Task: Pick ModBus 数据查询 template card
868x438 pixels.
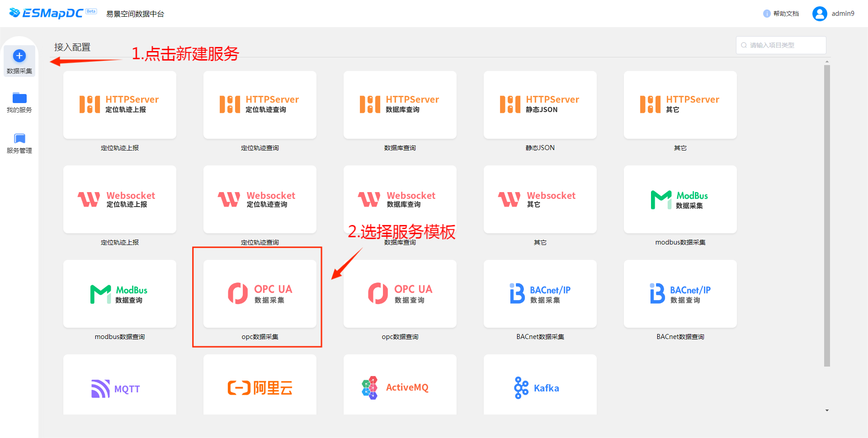Action: coord(120,294)
